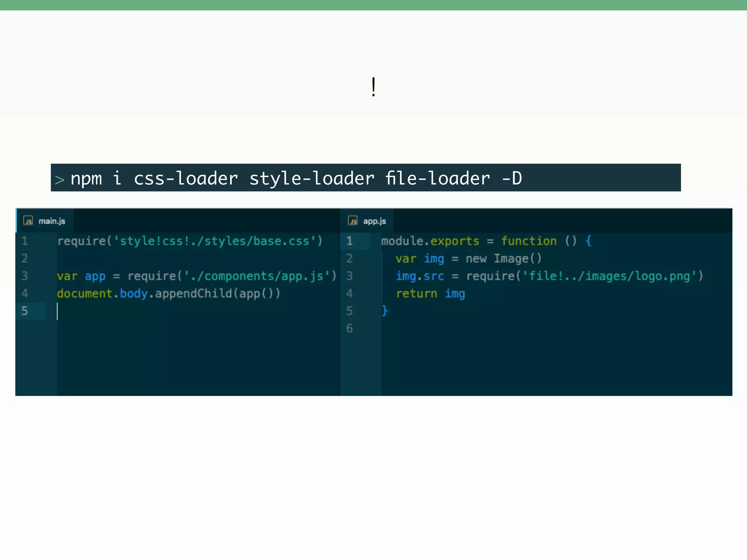Click line number 6 in app.js gutter
This screenshot has height=560, width=747.
click(x=349, y=328)
